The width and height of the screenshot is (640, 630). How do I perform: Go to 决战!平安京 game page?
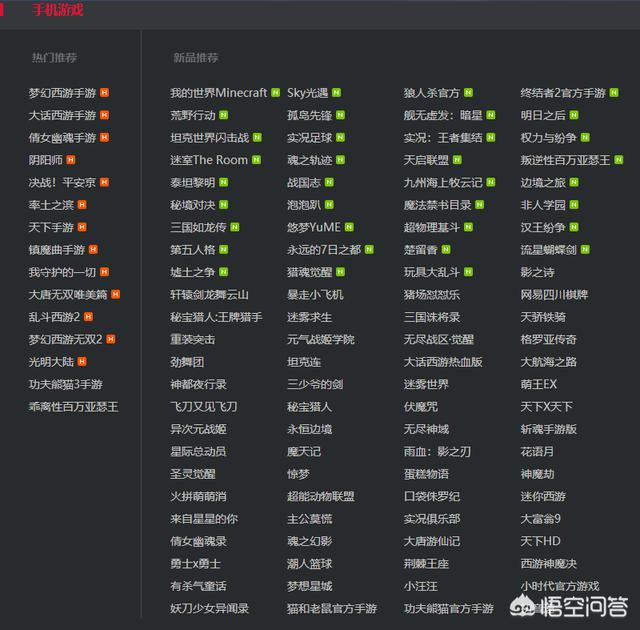(62, 182)
